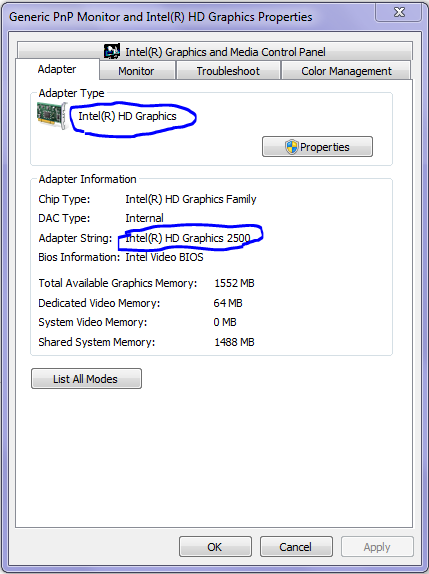Image resolution: width=429 pixels, height=574 pixels.
Task: Dismiss the dialog with Cancel
Action: click(x=296, y=547)
